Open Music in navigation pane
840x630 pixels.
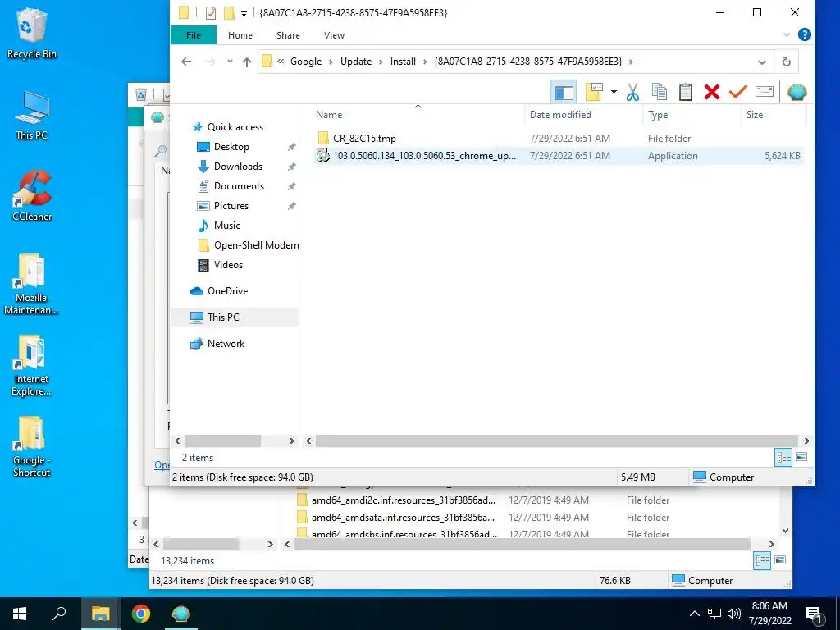click(226, 226)
